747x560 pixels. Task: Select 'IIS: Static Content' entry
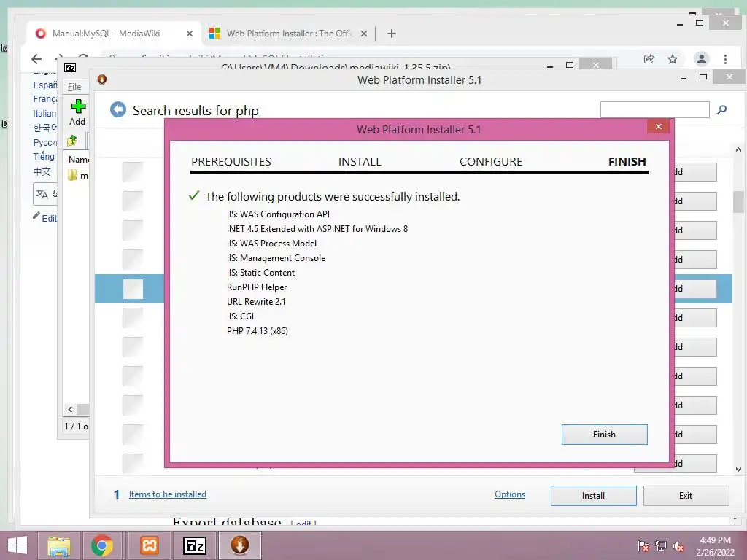click(x=260, y=273)
